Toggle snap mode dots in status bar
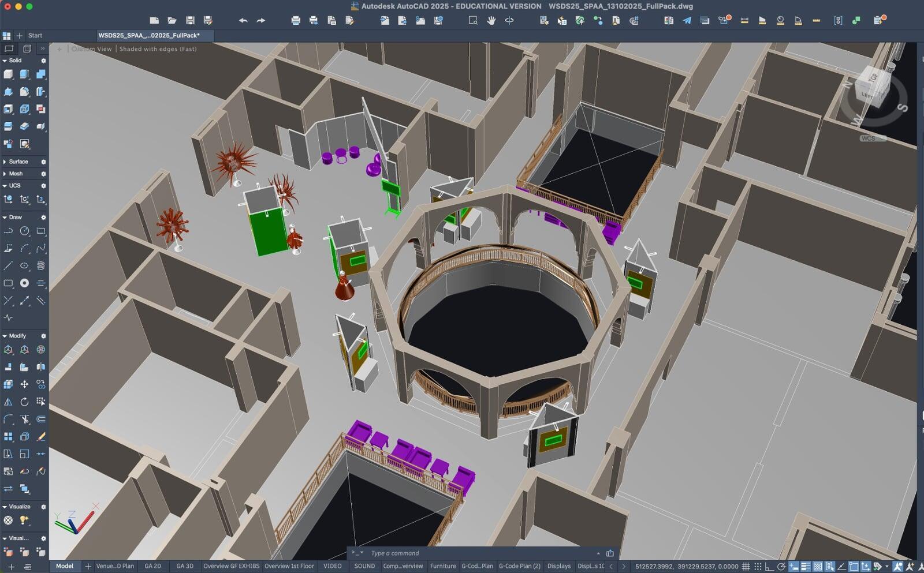The width and height of the screenshot is (924, 573). pyautogui.click(x=758, y=567)
